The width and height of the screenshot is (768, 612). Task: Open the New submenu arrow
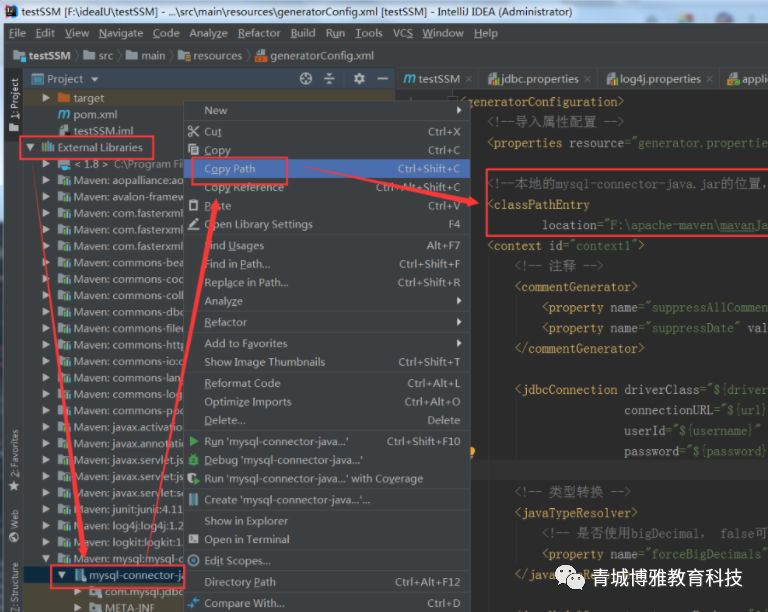click(x=459, y=110)
